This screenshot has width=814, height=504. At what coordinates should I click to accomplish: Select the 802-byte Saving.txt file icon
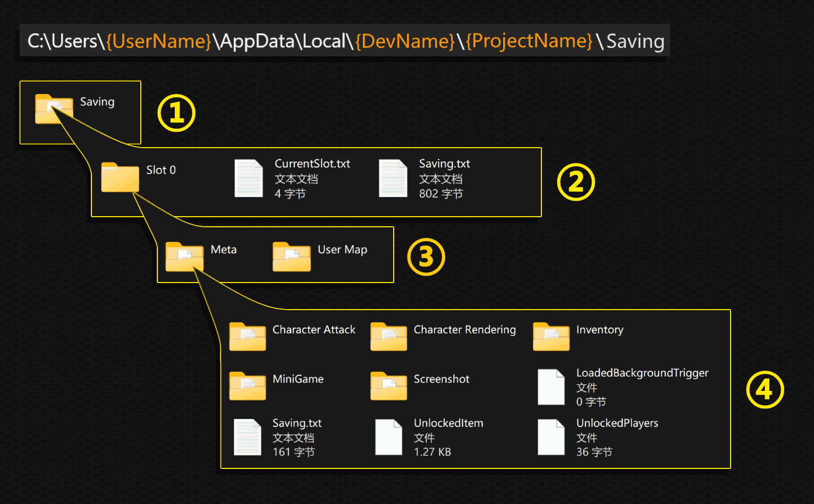click(393, 178)
